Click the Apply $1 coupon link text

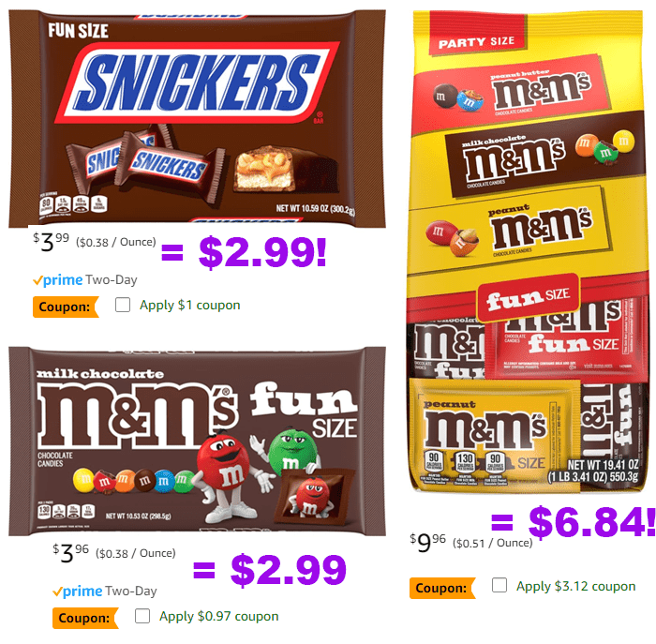(190, 305)
